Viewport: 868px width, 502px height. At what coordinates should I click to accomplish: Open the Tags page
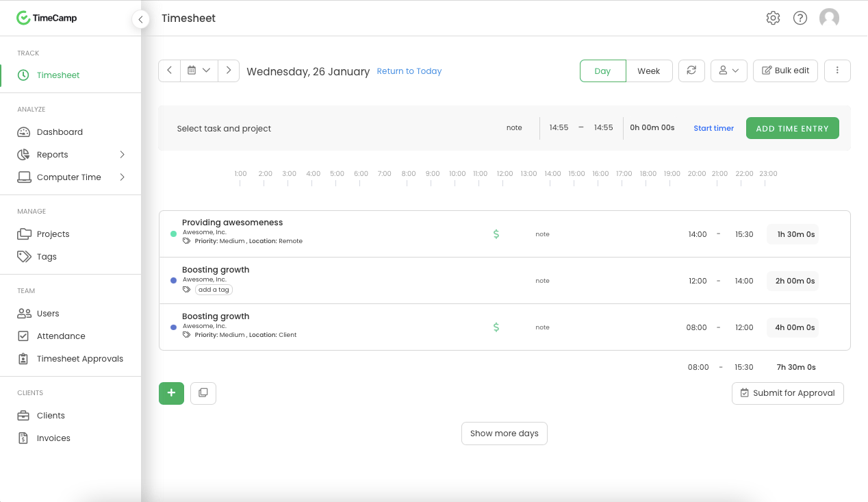pyautogui.click(x=48, y=256)
